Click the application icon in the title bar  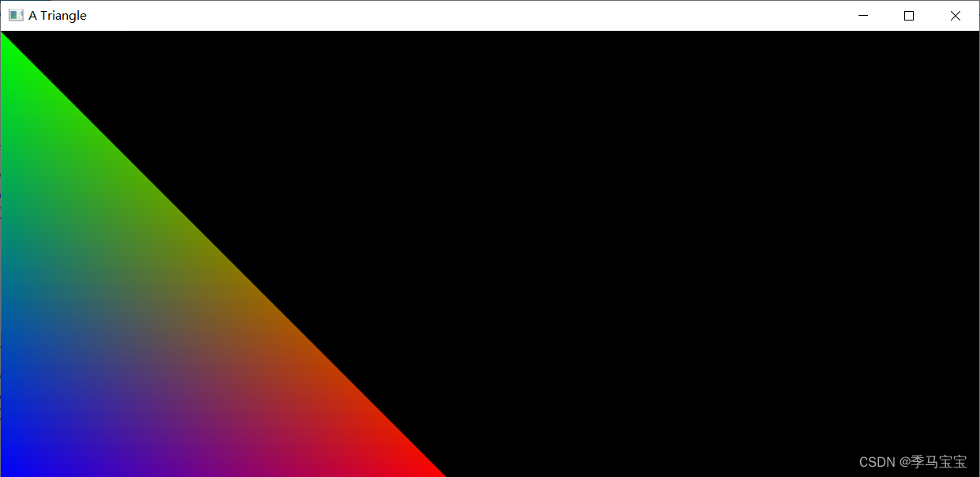pos(16,16)
